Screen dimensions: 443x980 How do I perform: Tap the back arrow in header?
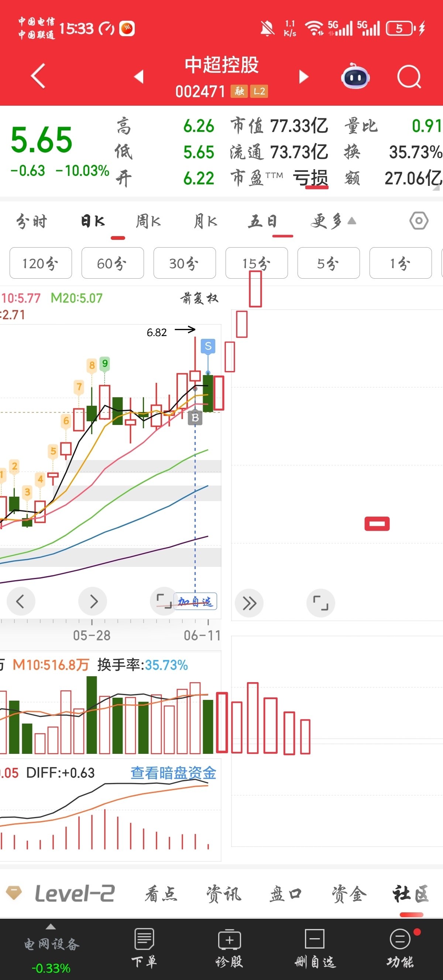38,76
